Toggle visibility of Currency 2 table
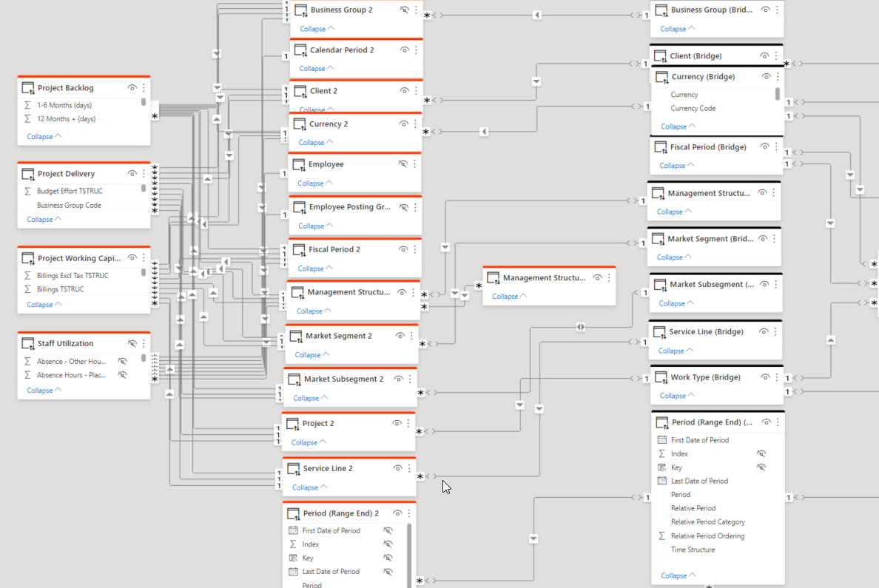879x588 pixels. tap(404, 124)
